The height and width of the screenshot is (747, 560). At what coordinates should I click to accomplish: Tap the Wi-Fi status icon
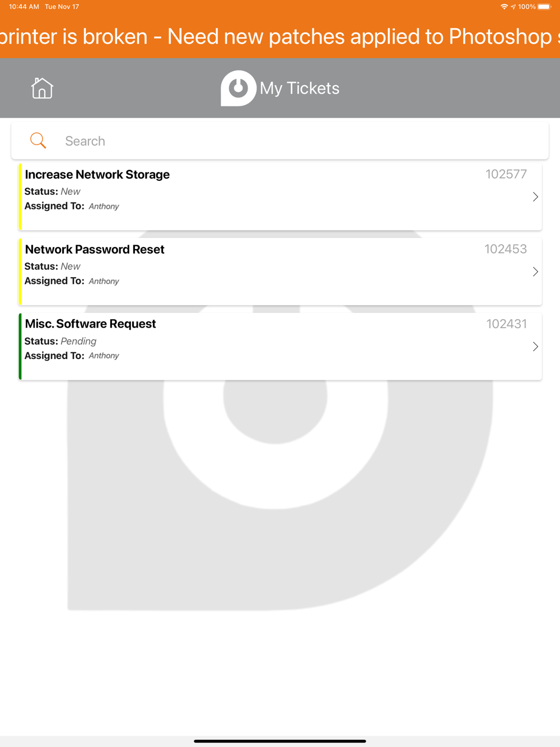(504, 7)
